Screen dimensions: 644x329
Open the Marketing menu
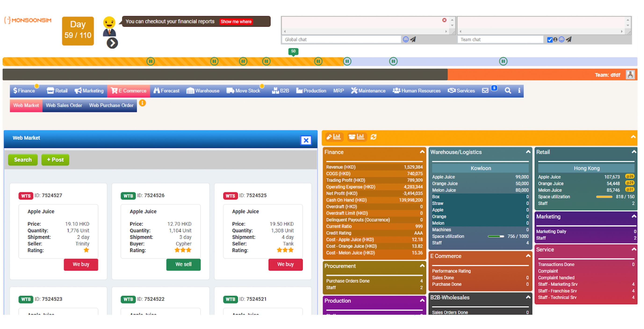(x=89, y=91)
